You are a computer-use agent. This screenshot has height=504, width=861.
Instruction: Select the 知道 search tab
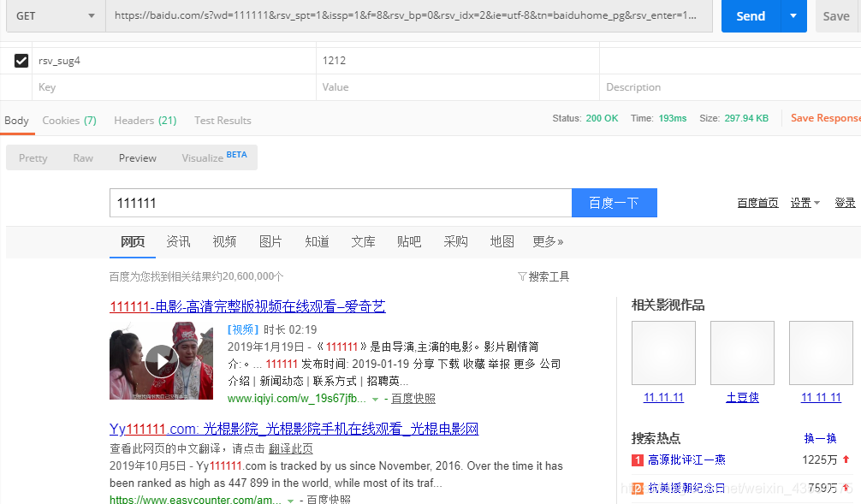(317, 241)
